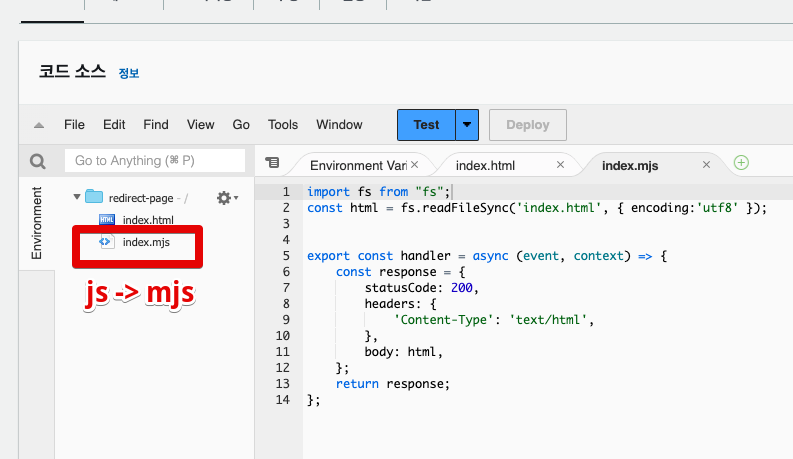Click line number 5 in the gutter
This screenshot has width=793, height=459.
(x=286, y=256)
